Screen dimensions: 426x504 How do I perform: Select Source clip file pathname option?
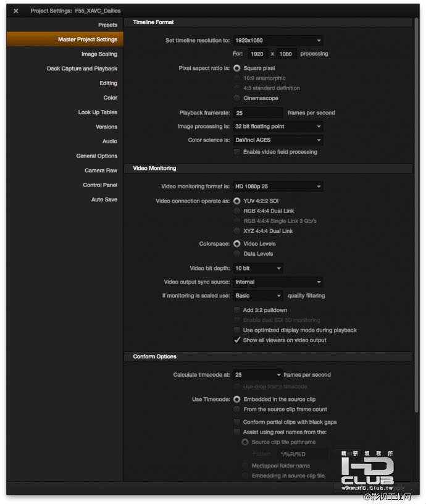[x=245, y=442]
